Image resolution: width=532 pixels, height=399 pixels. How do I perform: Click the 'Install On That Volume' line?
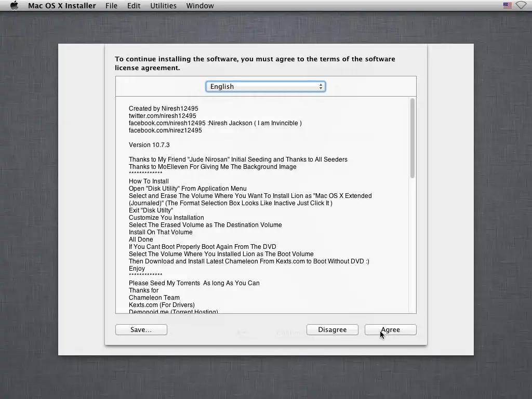click(161, 232)
